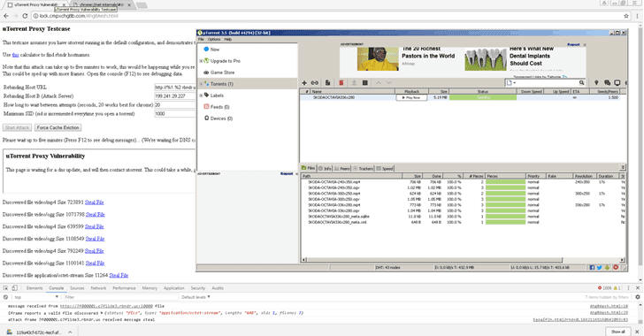Add torrent from URL link icon

click(315, 83)
